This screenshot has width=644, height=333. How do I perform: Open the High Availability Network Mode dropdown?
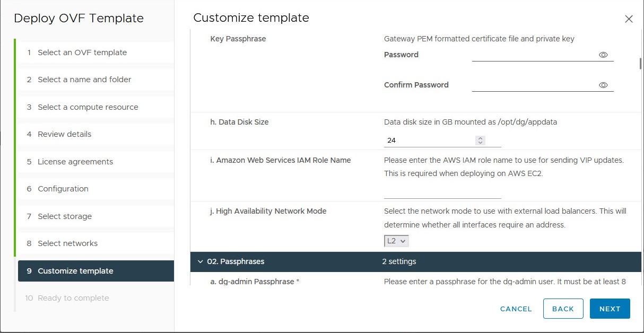[396, 241]
